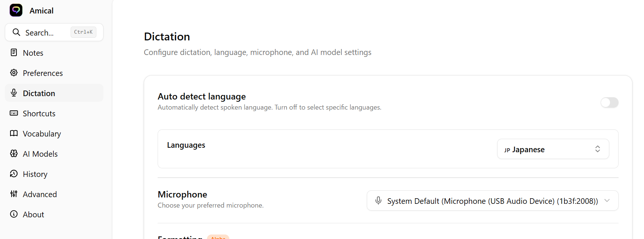Open About via its info icon
This screenshot has width=644, height=239.
14,214
